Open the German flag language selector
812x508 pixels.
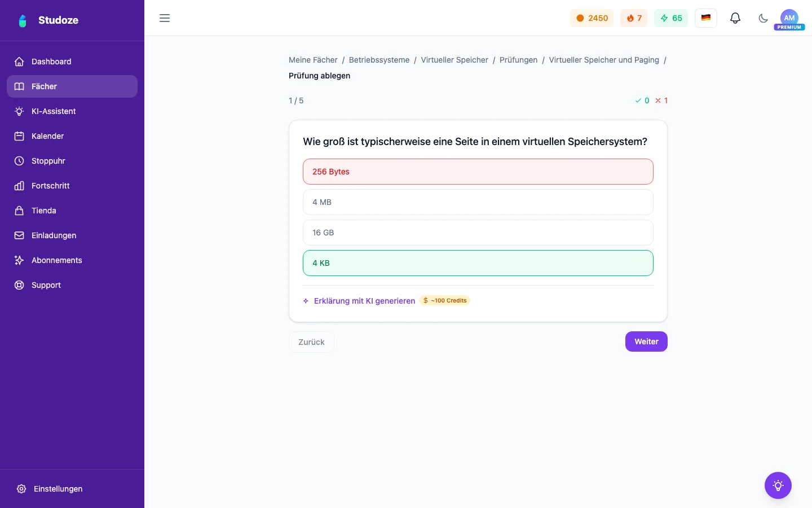coord(706,18)
